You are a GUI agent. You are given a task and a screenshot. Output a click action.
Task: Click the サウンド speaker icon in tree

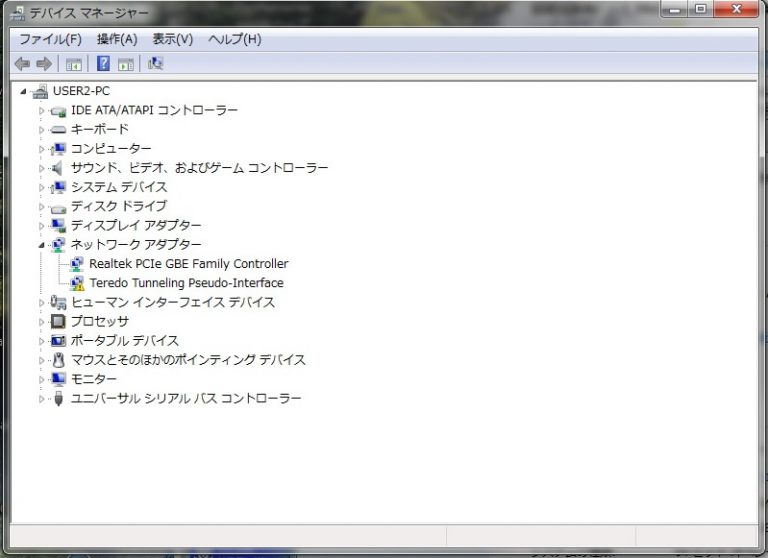58,168
